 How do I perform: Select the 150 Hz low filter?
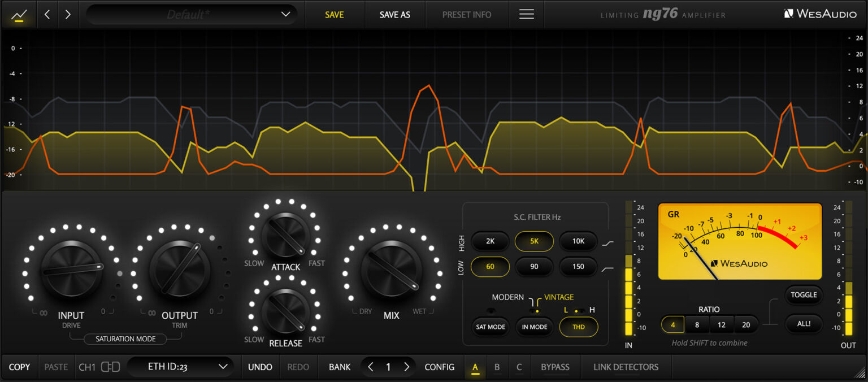578,267
